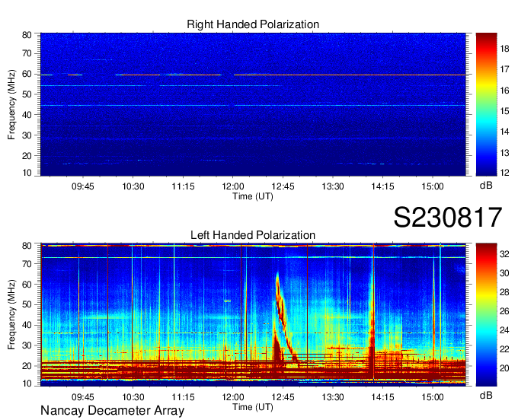Click the 80 MHz tick label on the bottom plot
This screenshot has width=518, height=420.
click(x=27, y=246)
